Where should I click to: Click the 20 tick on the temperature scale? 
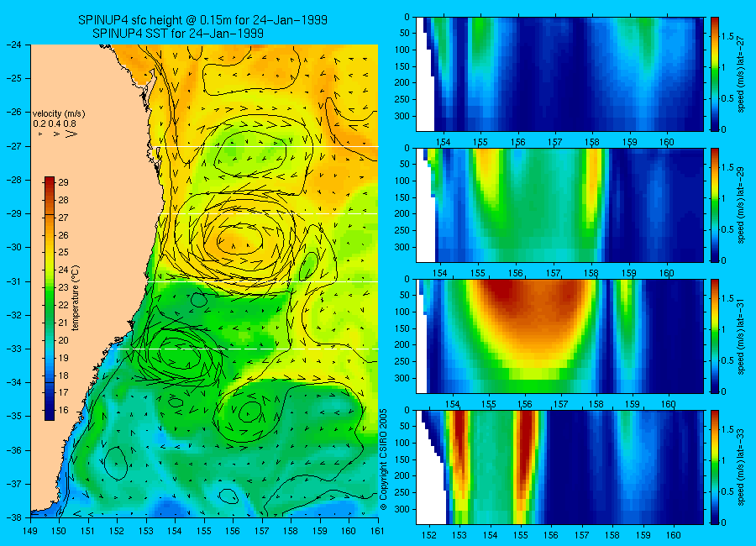[x=64, y=340]
